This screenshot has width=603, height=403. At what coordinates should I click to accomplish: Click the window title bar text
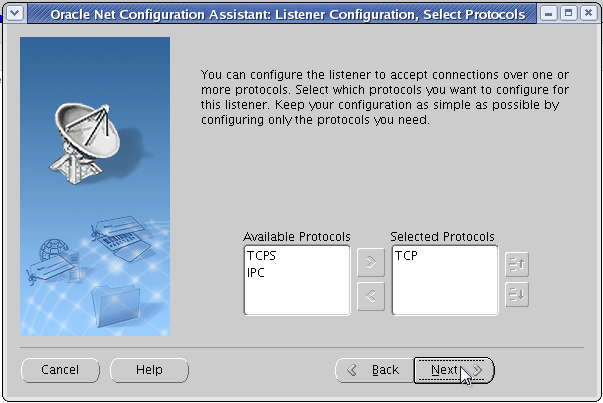point(288,14)
